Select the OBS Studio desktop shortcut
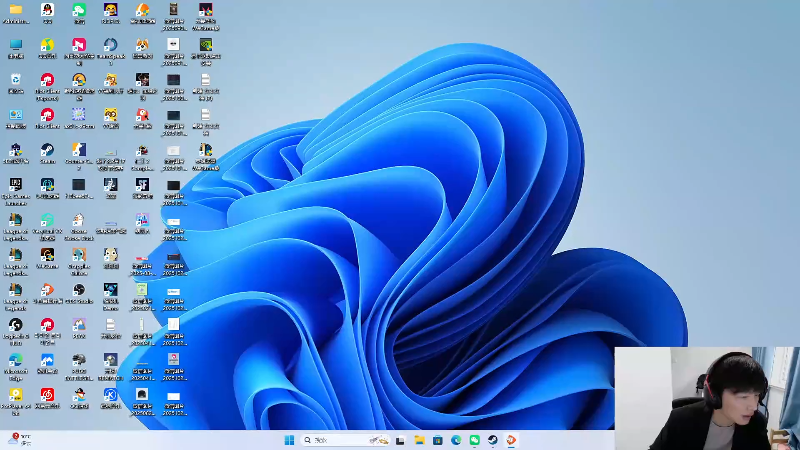 79,290
